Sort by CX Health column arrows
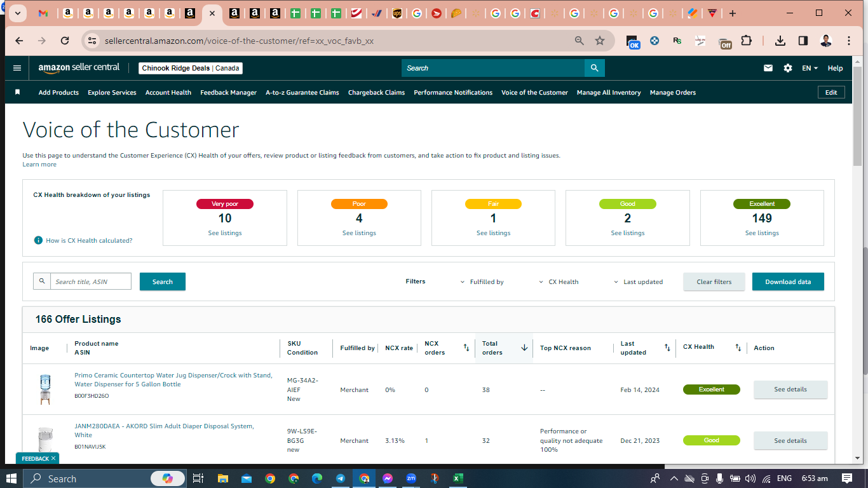 [738, 348]
